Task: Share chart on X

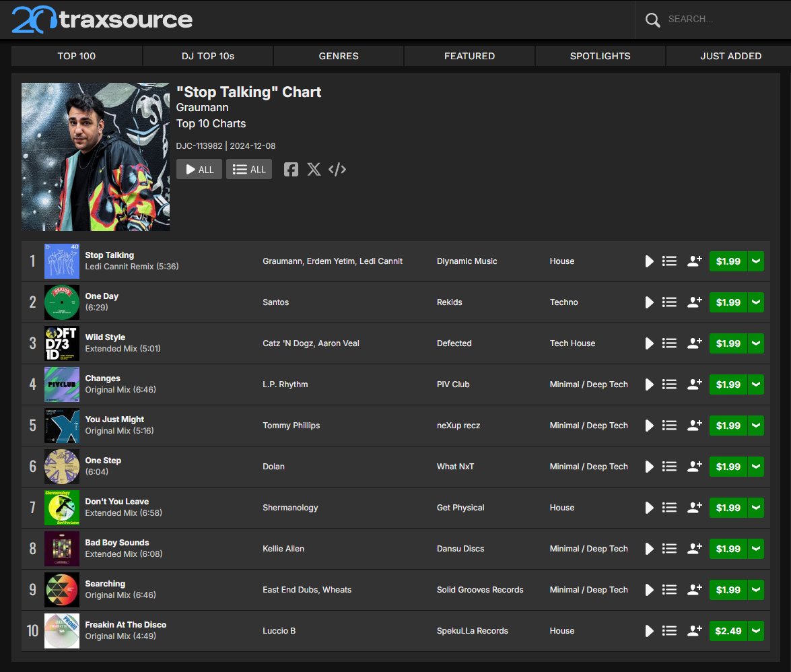Action: pyautogui.click(x=314, y=170)
